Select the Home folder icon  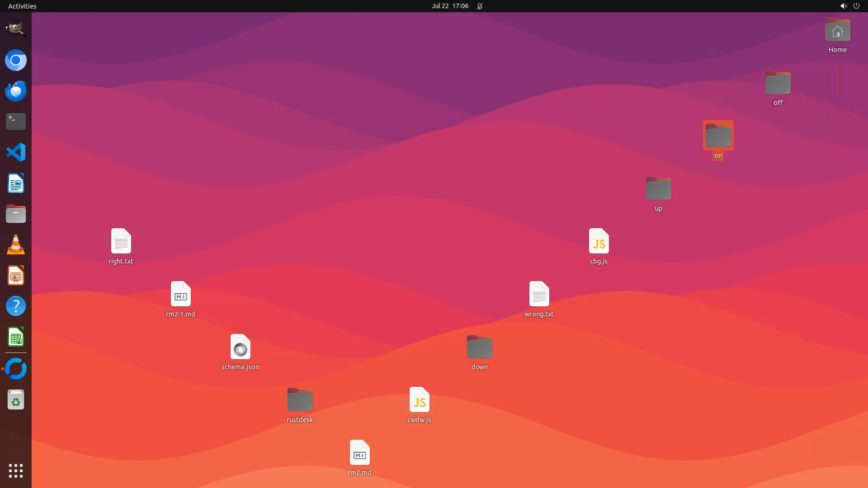pos(837,31)
